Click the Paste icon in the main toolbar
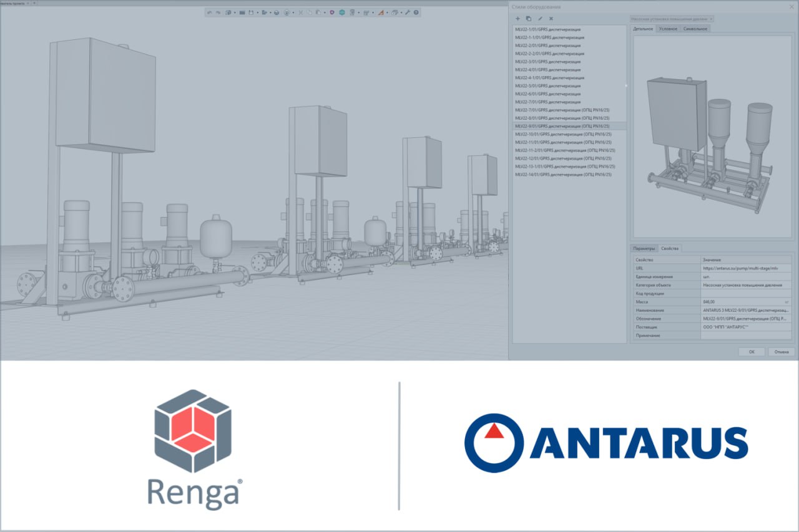The height and width of the screenshot is (532, 799). [318, 12]
